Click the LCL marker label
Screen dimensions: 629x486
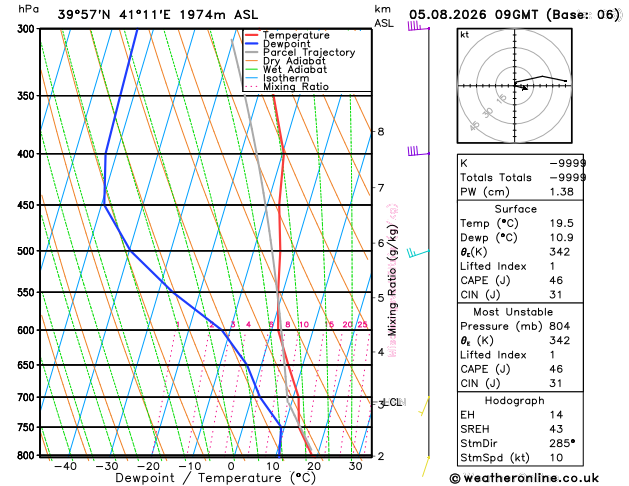[x=392, y=402]
